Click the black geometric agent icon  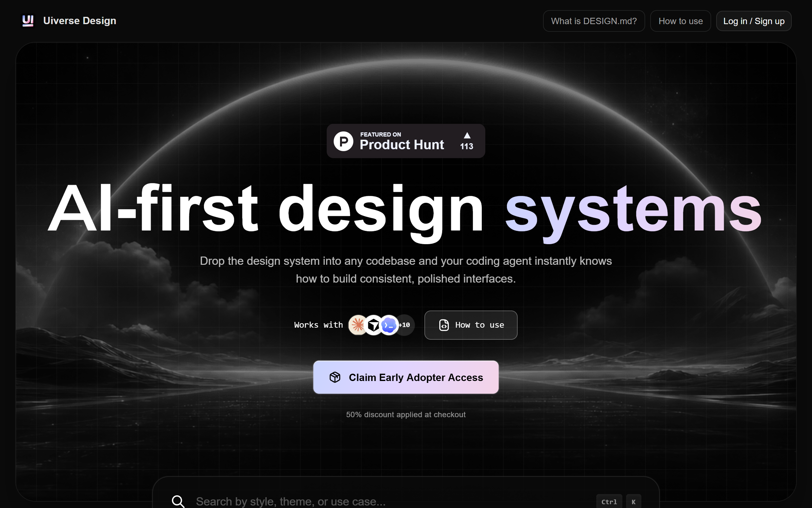coord(373,325)
